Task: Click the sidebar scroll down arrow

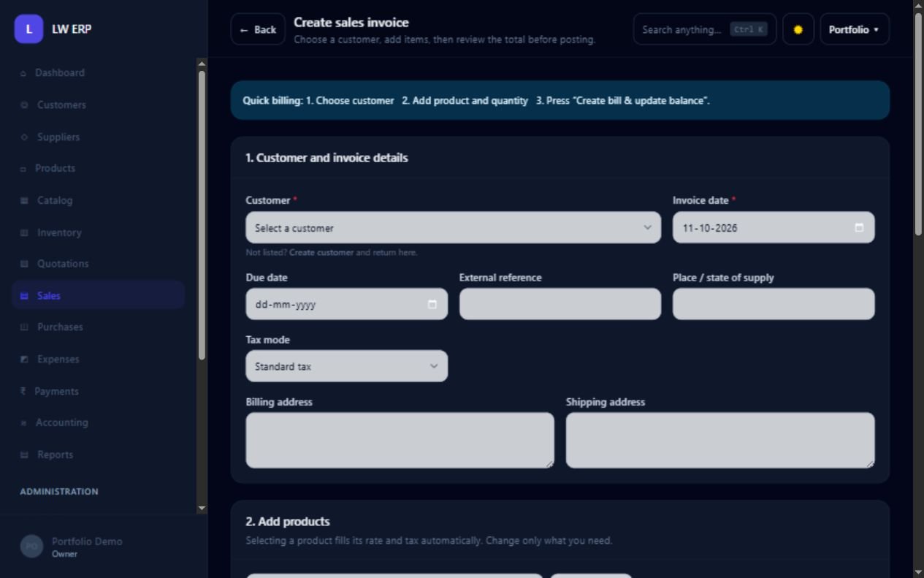Action: [202, 508]
